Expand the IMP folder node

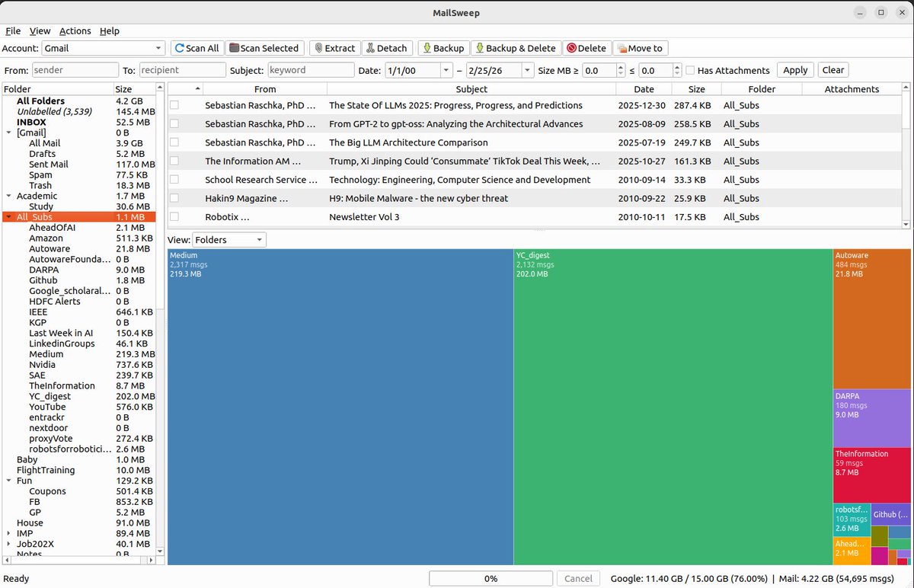click(x=8, y=534)
